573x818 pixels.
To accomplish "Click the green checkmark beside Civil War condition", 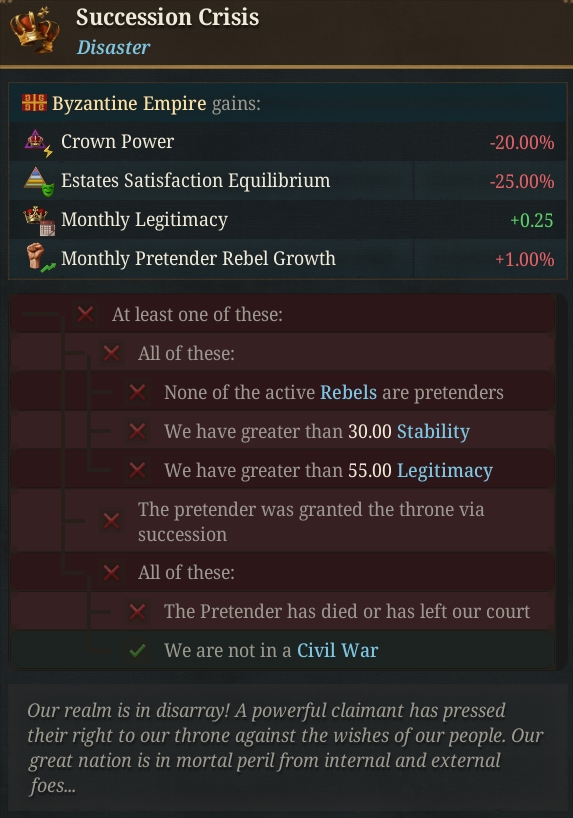I will coord(137,651).
